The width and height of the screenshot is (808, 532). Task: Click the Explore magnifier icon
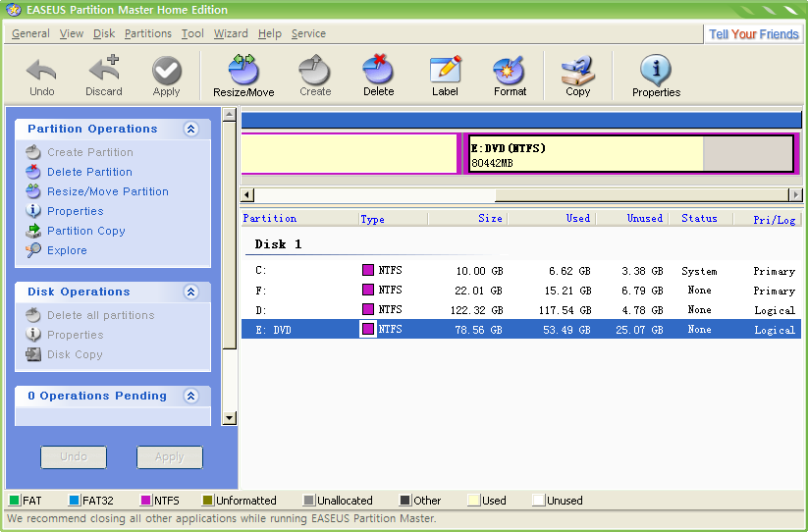coord(33,249)
